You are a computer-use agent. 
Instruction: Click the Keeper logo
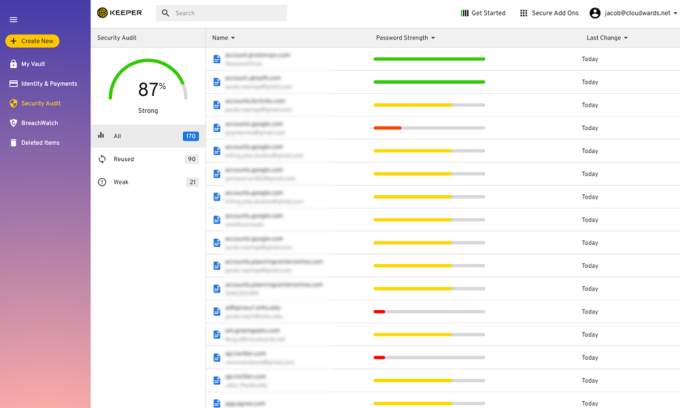[119, 13]
